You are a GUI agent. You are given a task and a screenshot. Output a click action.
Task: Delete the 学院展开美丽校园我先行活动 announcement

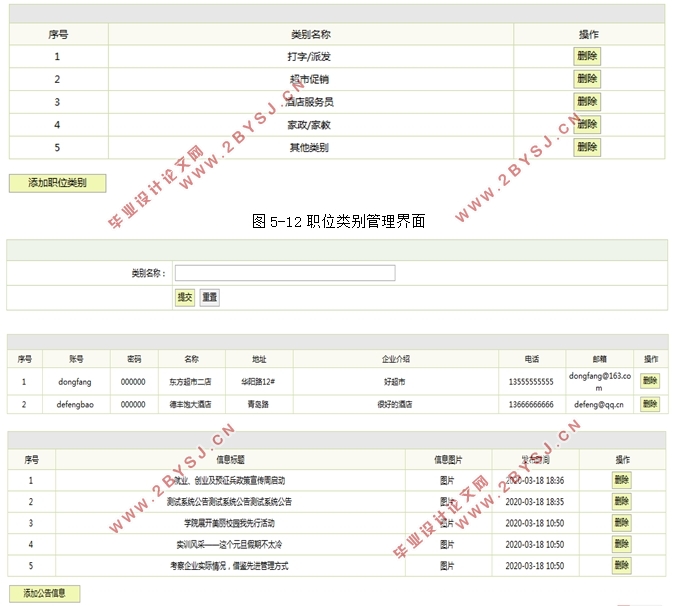(x=622, y=523)
